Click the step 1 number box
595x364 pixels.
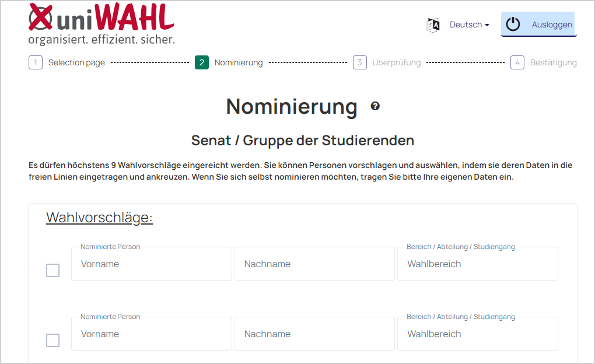(x=35, y=62)
